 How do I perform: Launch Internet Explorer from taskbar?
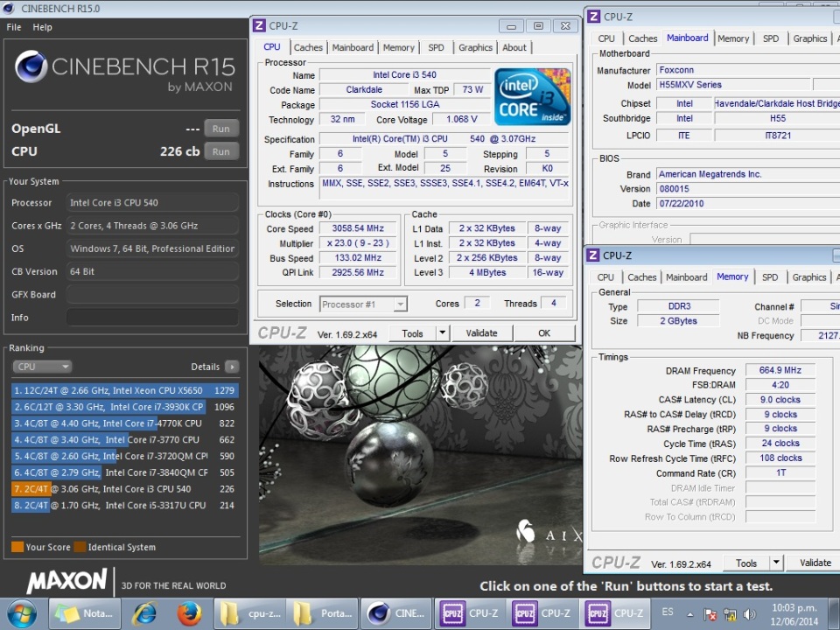[145, 614]
